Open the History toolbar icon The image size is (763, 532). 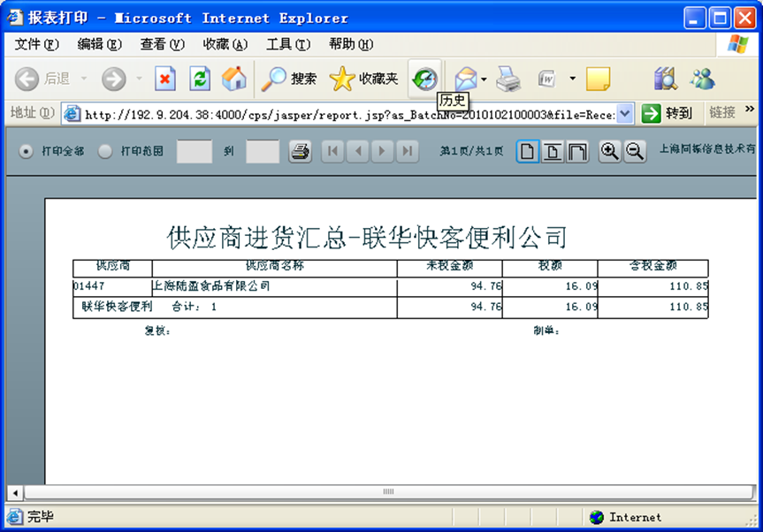(424, 79)
